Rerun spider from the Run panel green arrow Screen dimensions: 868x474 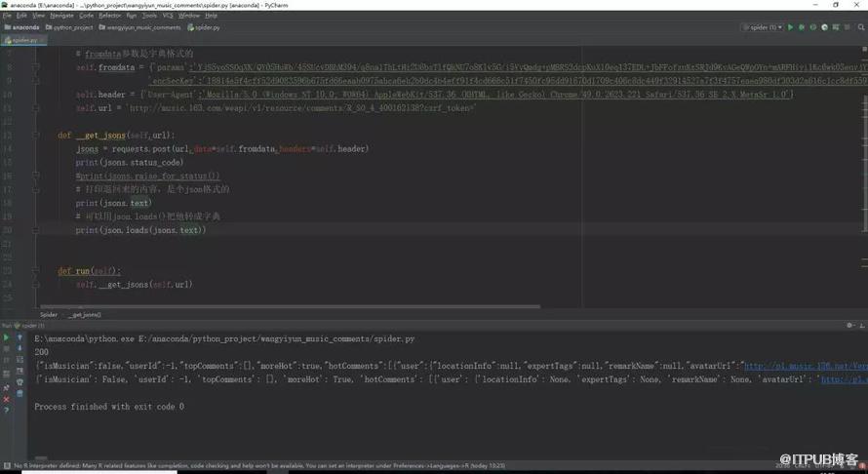[6, 337]
